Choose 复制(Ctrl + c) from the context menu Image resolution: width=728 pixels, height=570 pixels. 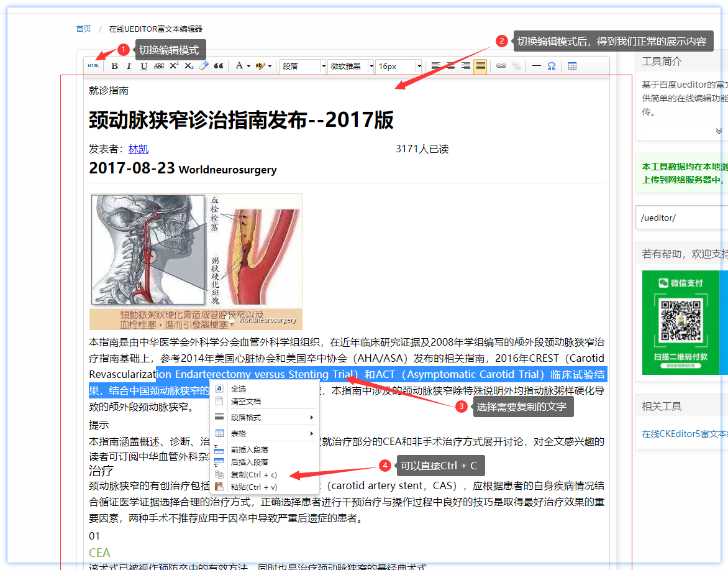tap(253, 475)
